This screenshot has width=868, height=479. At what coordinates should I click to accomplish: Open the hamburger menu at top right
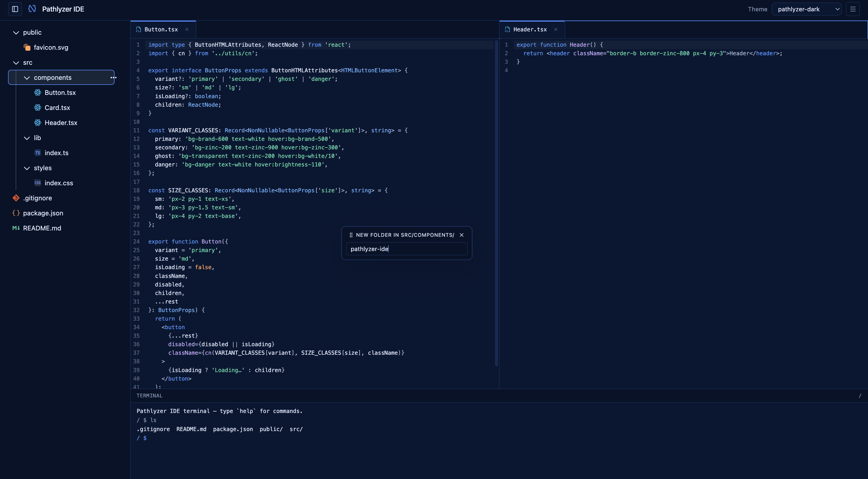(853, 9)
